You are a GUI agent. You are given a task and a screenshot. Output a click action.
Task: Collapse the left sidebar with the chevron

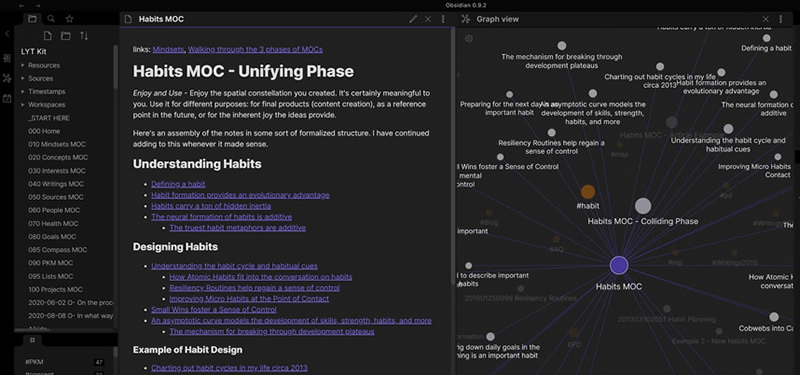tap(7, 34)
